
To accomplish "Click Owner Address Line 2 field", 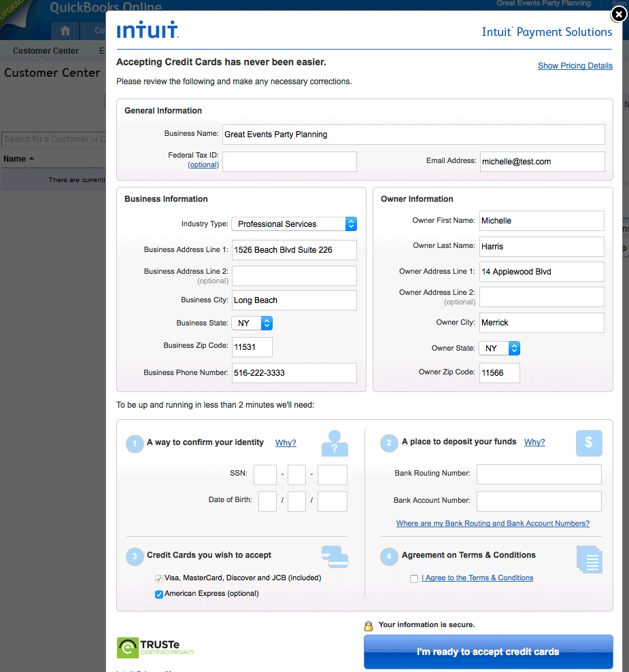I will [541, 297].
